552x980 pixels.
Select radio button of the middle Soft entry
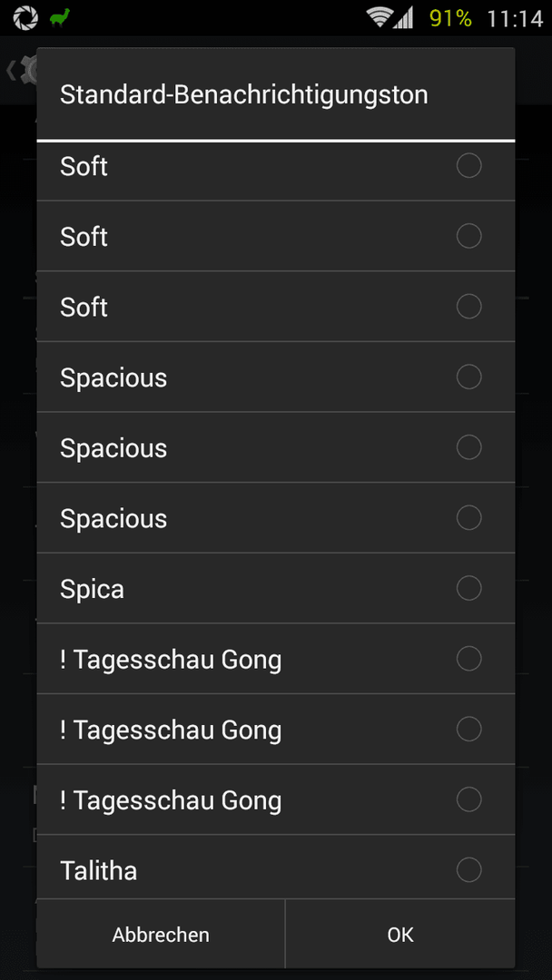click(468, 236)
